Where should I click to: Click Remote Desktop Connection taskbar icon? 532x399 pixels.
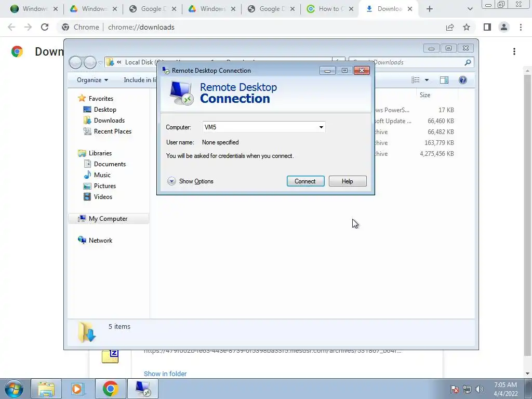pyautogui.click(x=142, y=389)
